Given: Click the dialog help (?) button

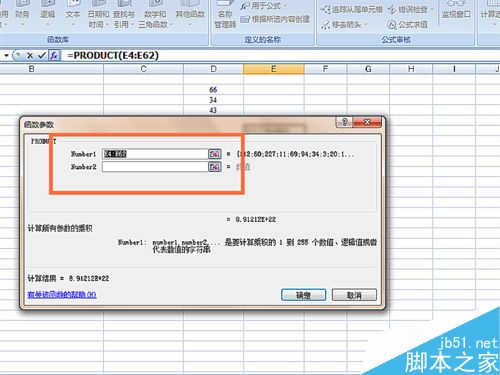Looking at the screenshot, I should click(344, 122).
